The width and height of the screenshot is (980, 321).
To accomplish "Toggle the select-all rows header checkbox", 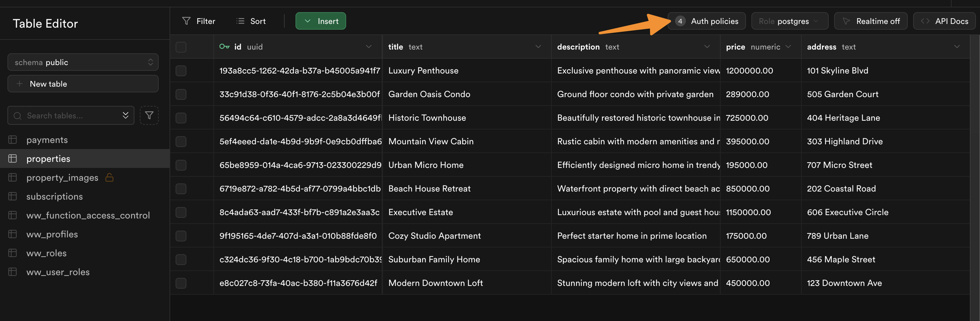I will pos(181,47).
